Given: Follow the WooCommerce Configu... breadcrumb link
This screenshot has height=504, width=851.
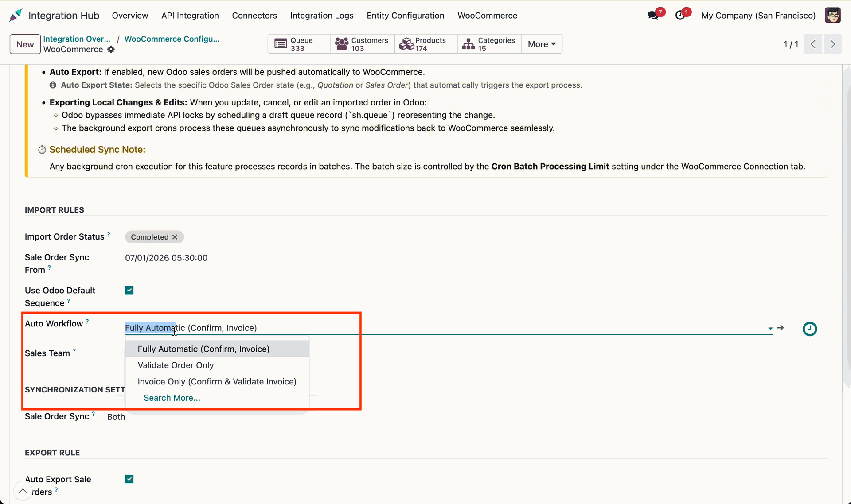Looking at the screenshot, I should point(172,39).
